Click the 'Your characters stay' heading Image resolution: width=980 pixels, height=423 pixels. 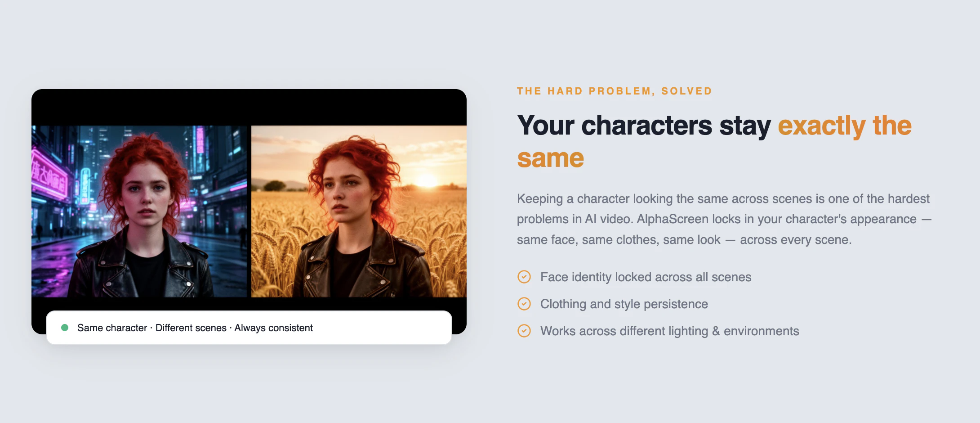644,125
